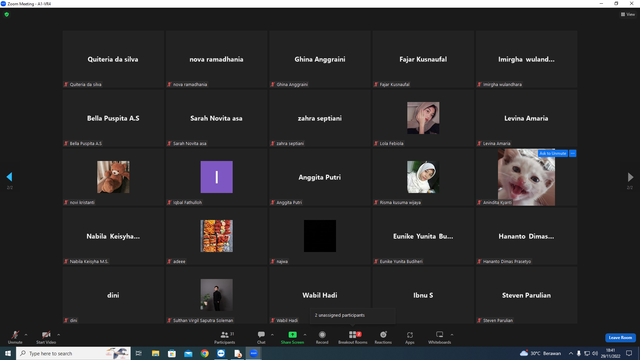Screen dimensions: 640x360
Task: Open the View layout menu
Action: point(628,14)
